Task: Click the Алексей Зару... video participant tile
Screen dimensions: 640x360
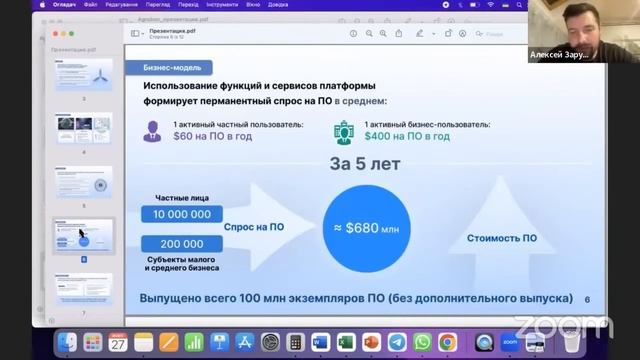Action: [x=584, y=31]
